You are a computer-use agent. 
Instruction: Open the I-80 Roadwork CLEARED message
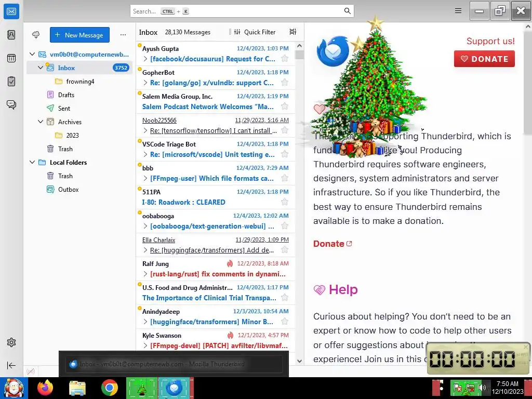(216, 197)
